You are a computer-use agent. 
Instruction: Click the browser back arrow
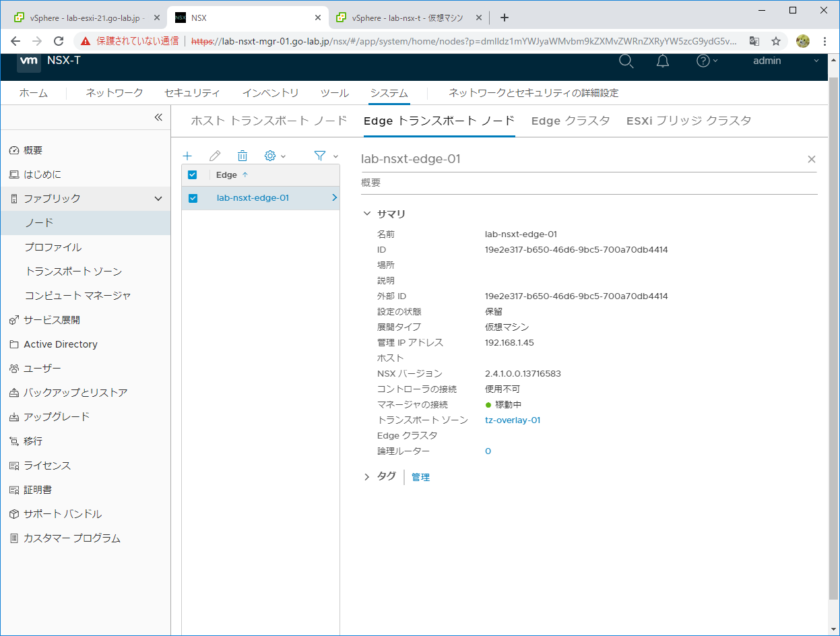[x=15, y=41]
